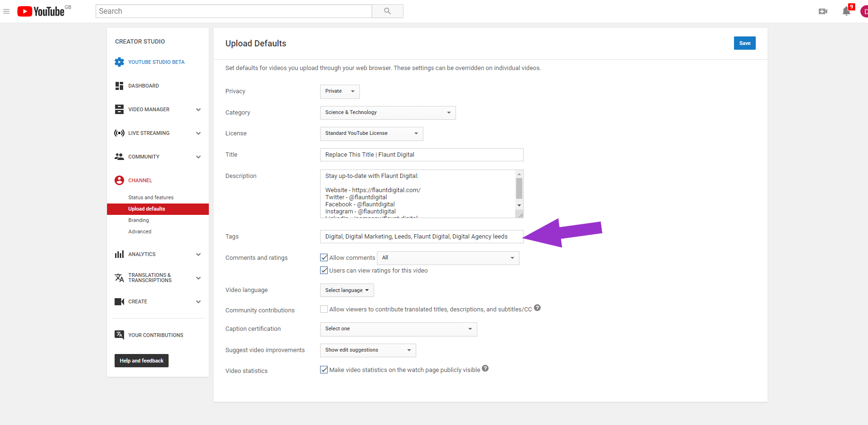This screenshot has height=425, width=868.
Task: Open Your Contributions in sidebar
Action: [156, 335]
